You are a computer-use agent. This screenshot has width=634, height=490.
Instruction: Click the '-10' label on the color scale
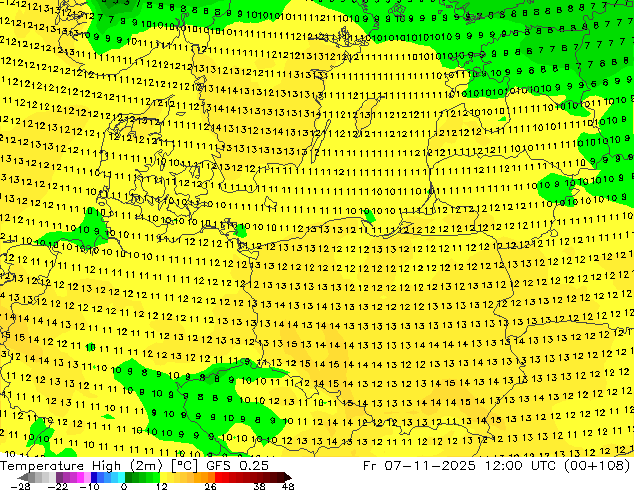(x=90, y=486)
